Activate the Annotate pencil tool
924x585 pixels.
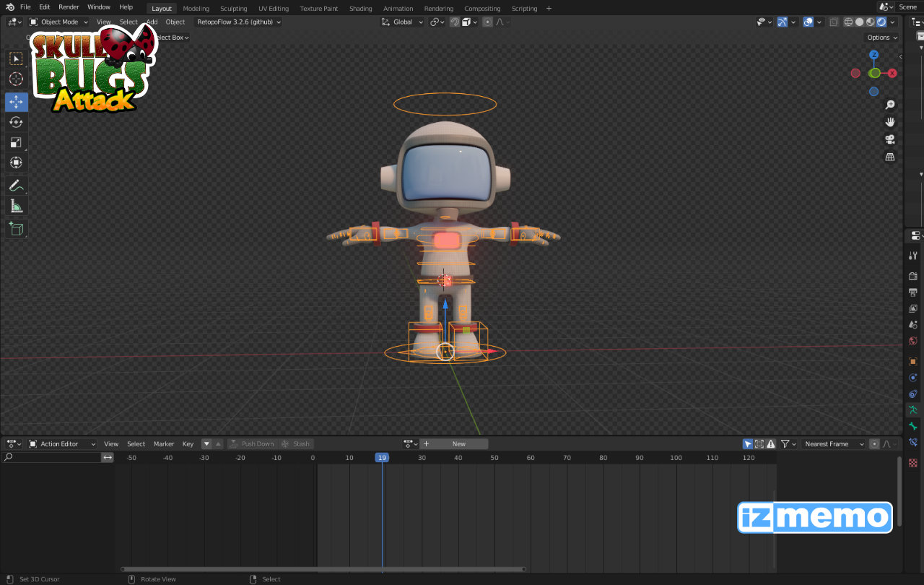[16, 186]
